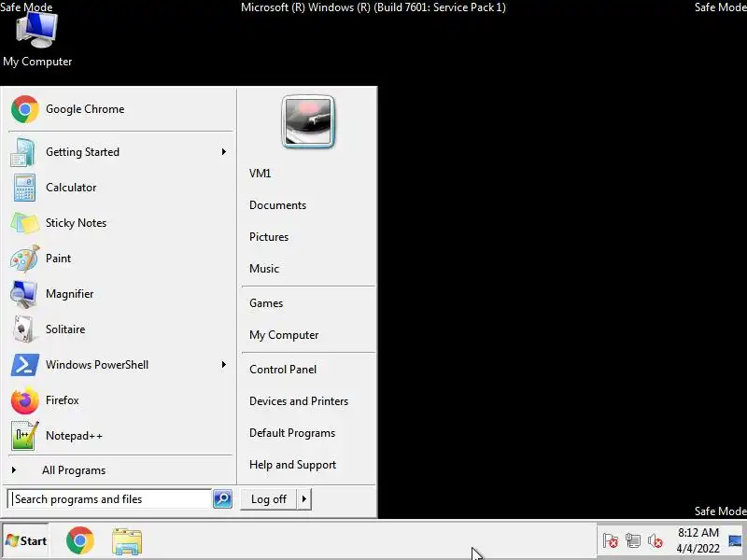The height and width of the screenshot is (560, 747).
Task: Click the Sticky Notes text label
Action: (x=76, y=223)
